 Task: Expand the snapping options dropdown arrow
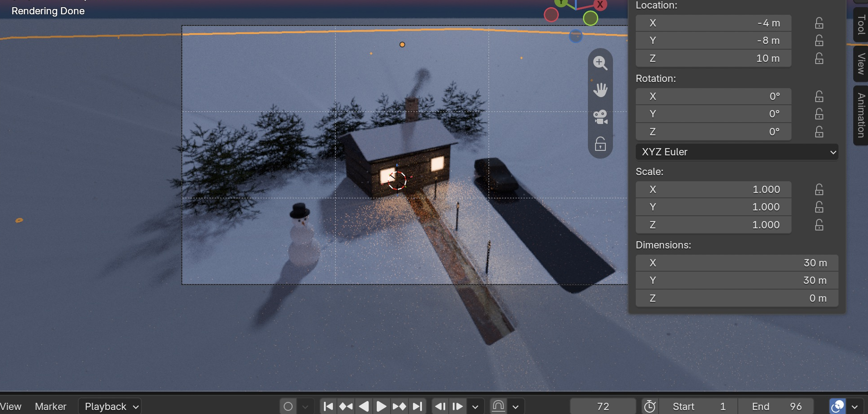pos(515,406)
